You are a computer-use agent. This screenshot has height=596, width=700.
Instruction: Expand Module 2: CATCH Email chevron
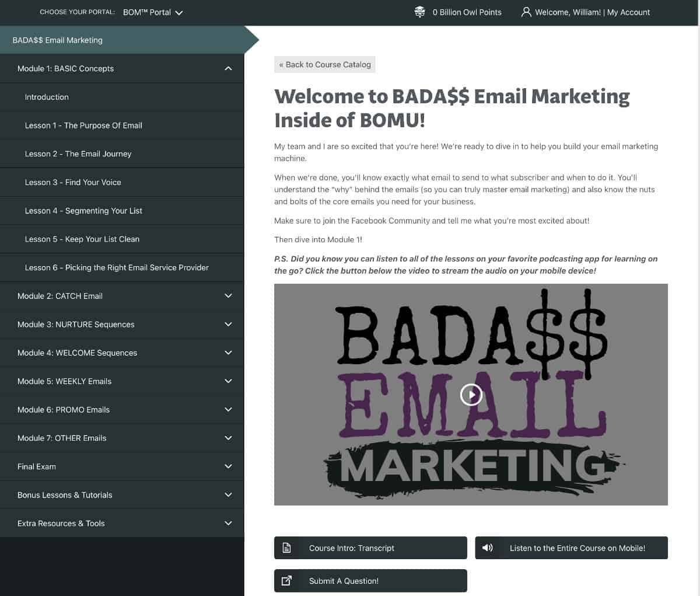pyautogui.click(x=228, y=296)
